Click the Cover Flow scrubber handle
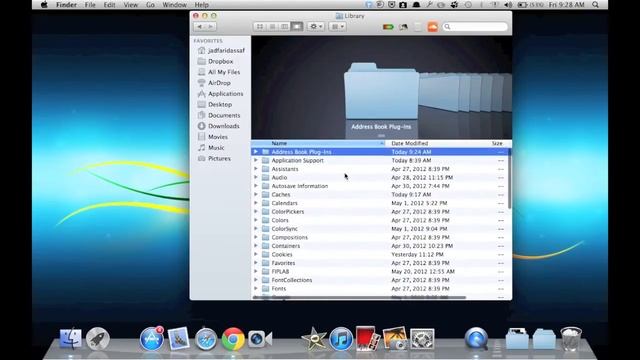Viewport: 640px width, 360px height. 381,136
